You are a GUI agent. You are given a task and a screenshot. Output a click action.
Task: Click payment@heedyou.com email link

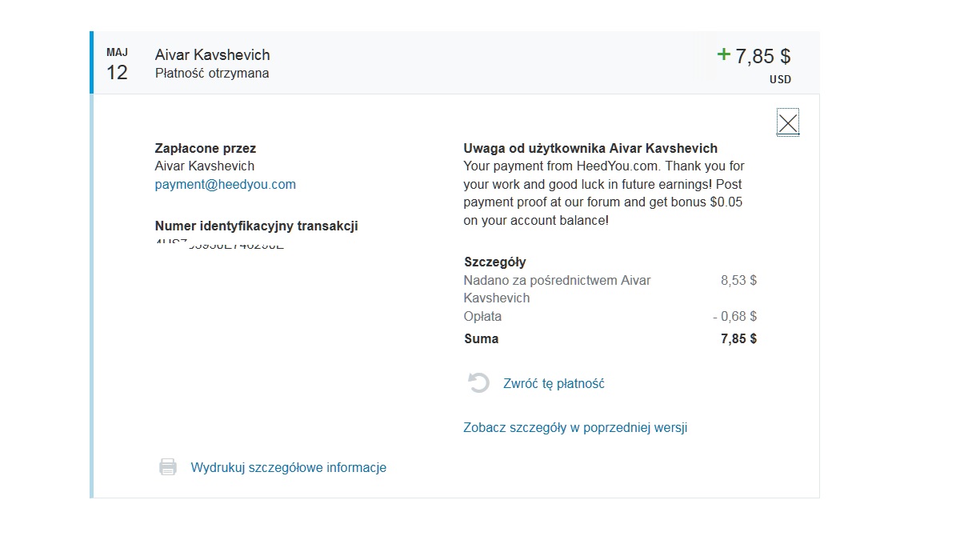click(225, 184)
